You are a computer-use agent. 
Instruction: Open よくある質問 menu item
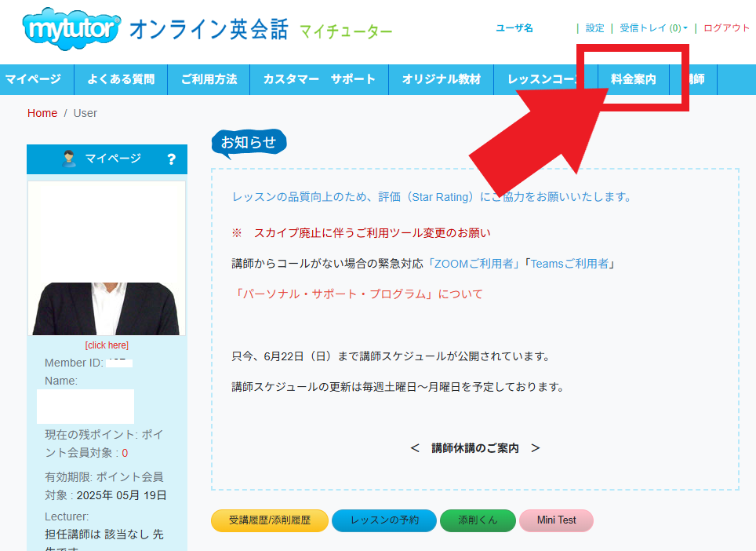(122, 79)
